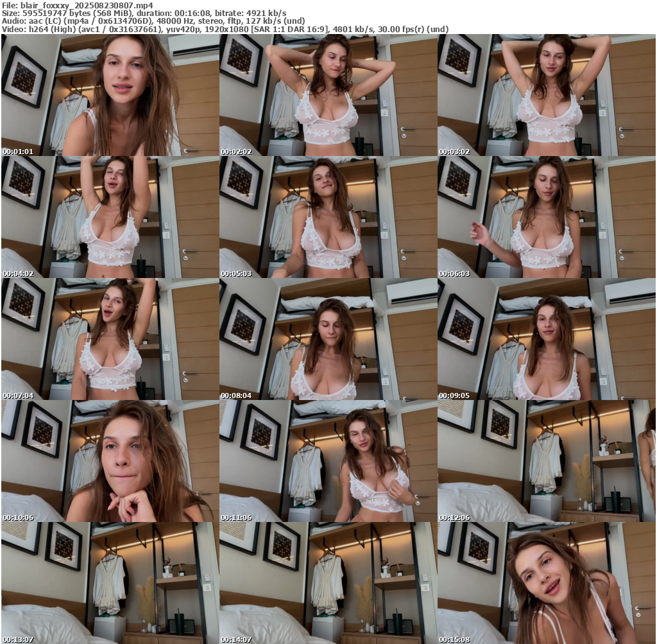Open the frame stamped 00:06:03

(547, 217)
